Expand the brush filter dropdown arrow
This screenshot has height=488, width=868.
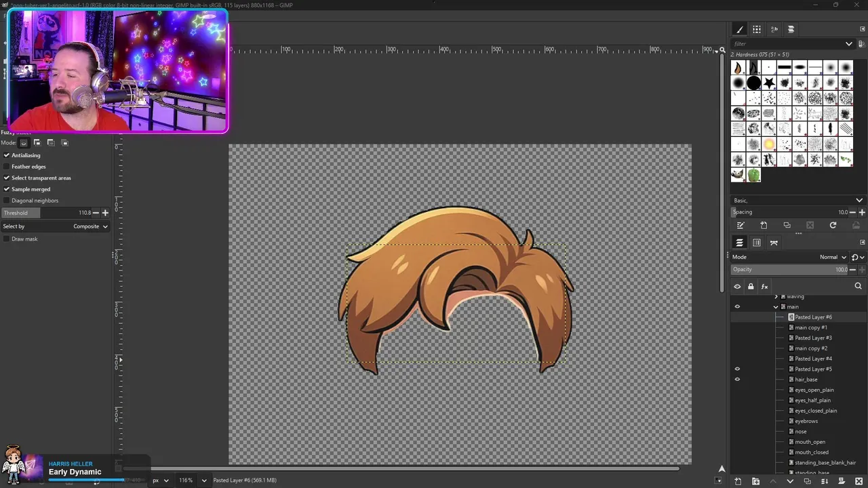(848, 44)
